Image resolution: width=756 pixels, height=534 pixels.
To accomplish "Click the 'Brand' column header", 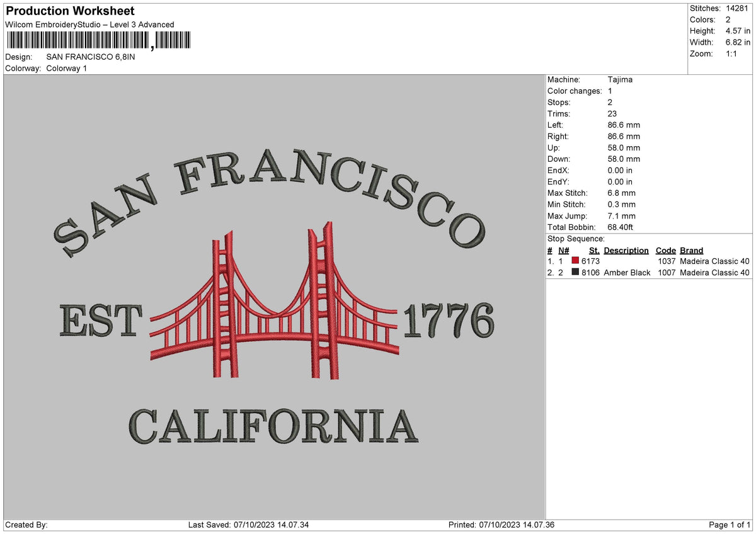I will coord(691,250).
